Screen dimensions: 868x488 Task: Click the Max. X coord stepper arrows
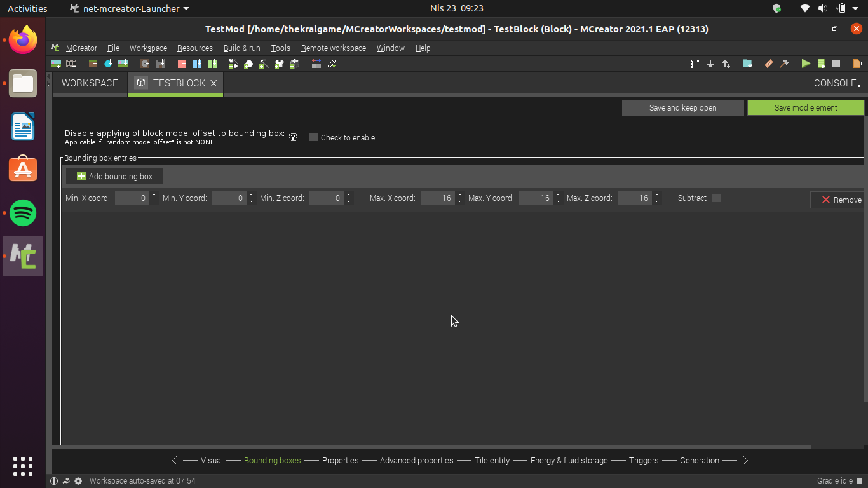coord(460,198)
